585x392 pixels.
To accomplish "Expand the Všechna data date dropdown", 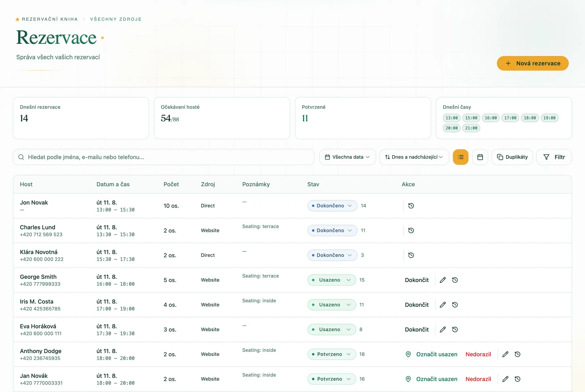I will pos(348,157).
